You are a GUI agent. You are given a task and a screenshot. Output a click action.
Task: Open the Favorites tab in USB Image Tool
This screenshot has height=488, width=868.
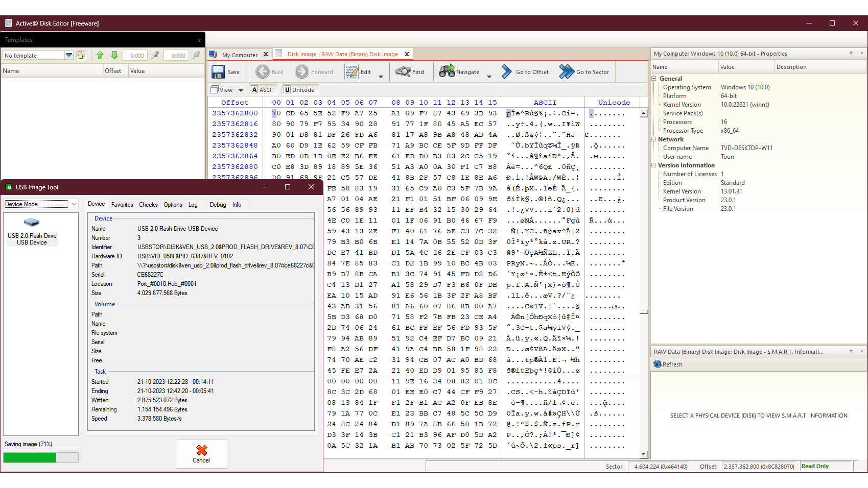click(x=122, y=204)
